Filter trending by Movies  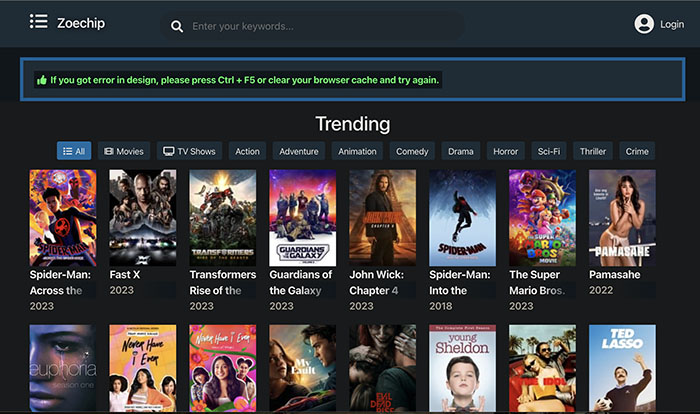[x=124, y=151]
